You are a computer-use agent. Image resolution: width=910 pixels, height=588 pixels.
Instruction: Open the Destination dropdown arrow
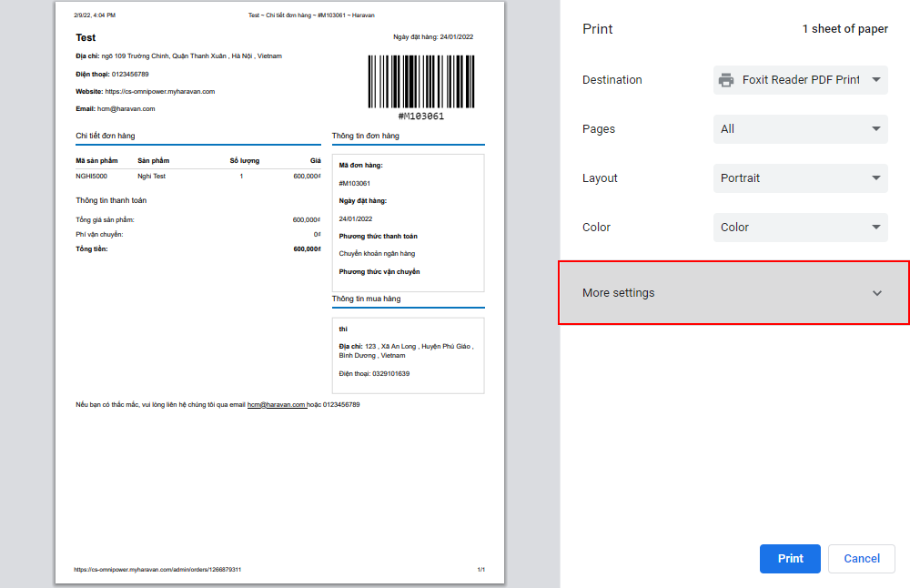pos(875,80)
